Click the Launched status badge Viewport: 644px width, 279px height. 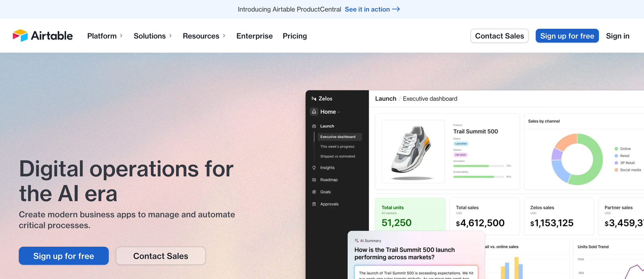[461, 144]
